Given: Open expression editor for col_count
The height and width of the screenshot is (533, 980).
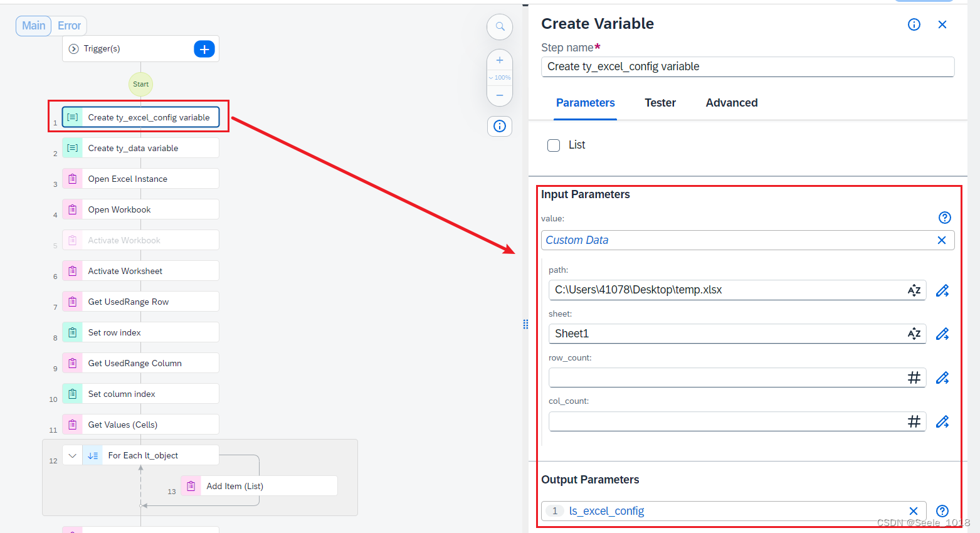Looking at the screenshot, I should tap(942, 422).
